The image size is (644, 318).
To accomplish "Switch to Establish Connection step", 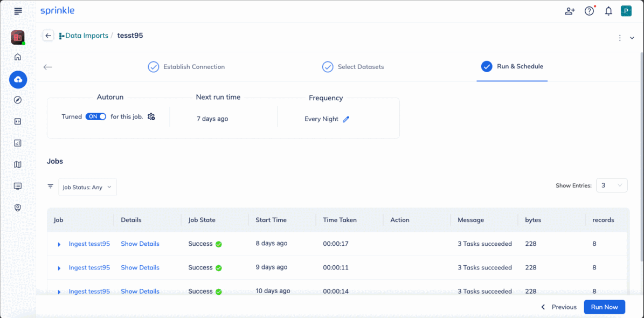I will point(186,66).
